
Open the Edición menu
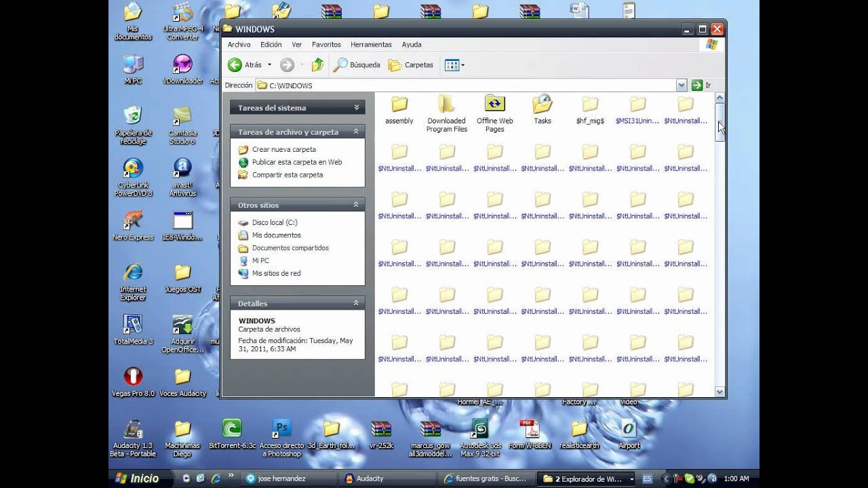coord(271,45)
